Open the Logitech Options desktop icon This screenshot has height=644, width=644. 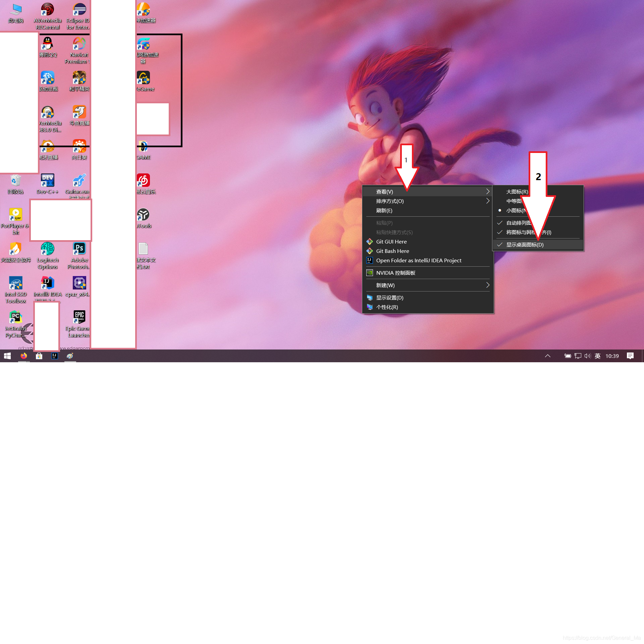pyautogui.click(x=47, y=249)
